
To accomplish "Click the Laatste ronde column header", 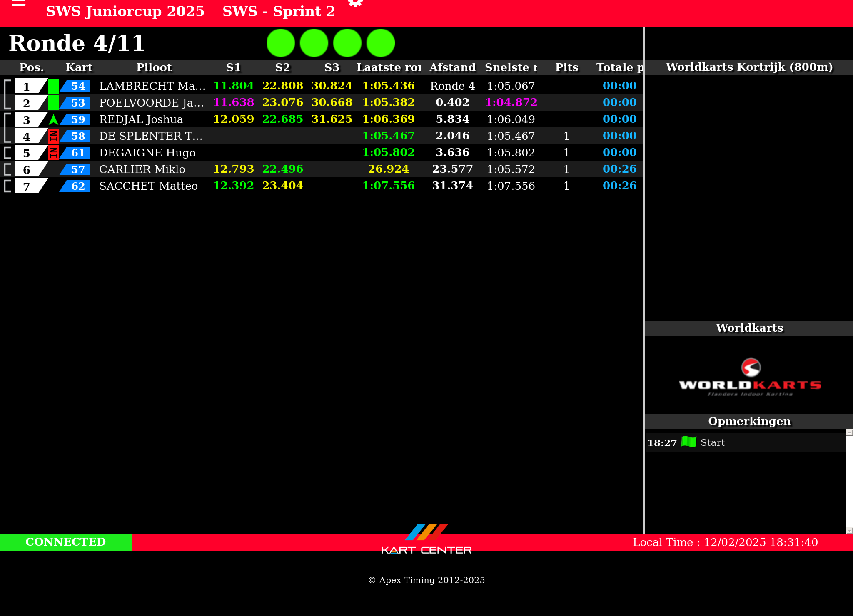I will pos(388,67).
